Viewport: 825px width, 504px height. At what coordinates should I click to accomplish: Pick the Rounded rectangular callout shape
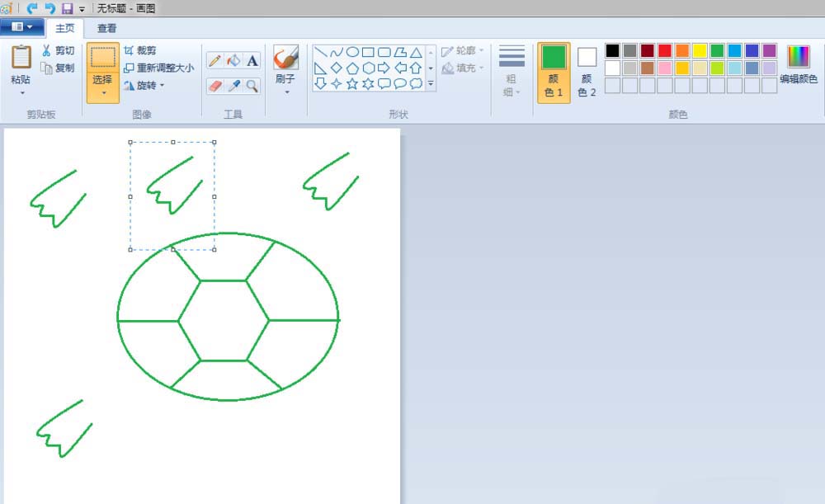click(x=384, y=83)
